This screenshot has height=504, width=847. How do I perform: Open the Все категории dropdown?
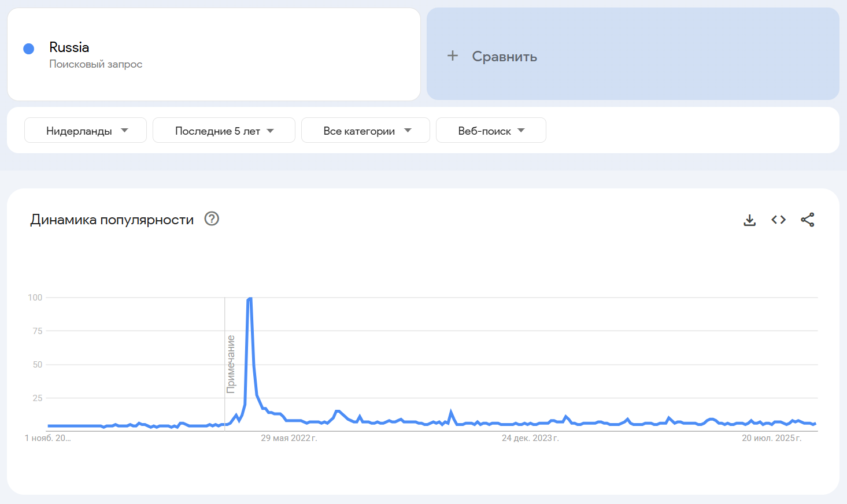(x=365, y=131)
